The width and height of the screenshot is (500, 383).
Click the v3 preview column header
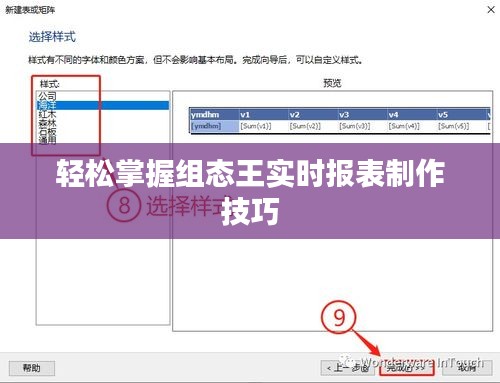[363, 115]
